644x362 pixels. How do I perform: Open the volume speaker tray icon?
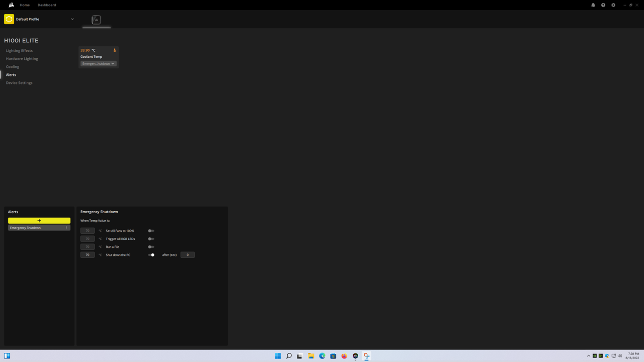tap(619, 356)
